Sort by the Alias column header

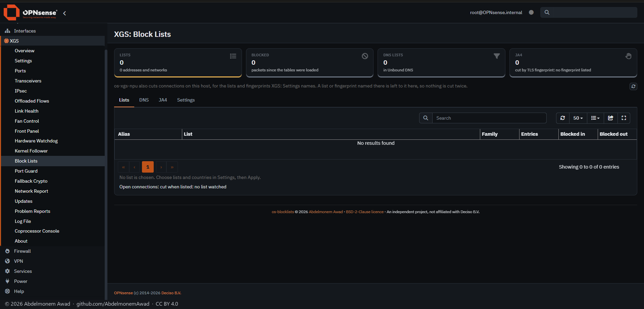(148, 134)
